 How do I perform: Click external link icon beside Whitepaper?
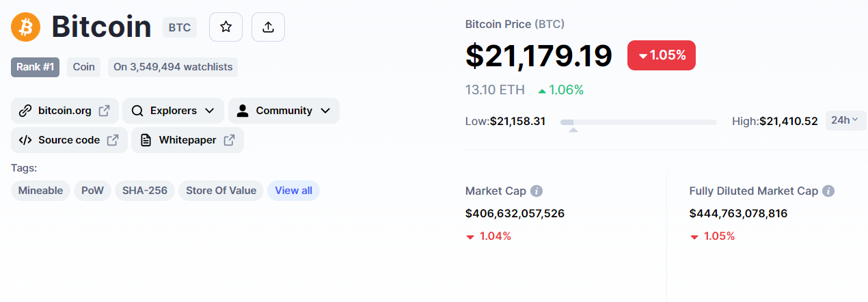pos(229,140)
